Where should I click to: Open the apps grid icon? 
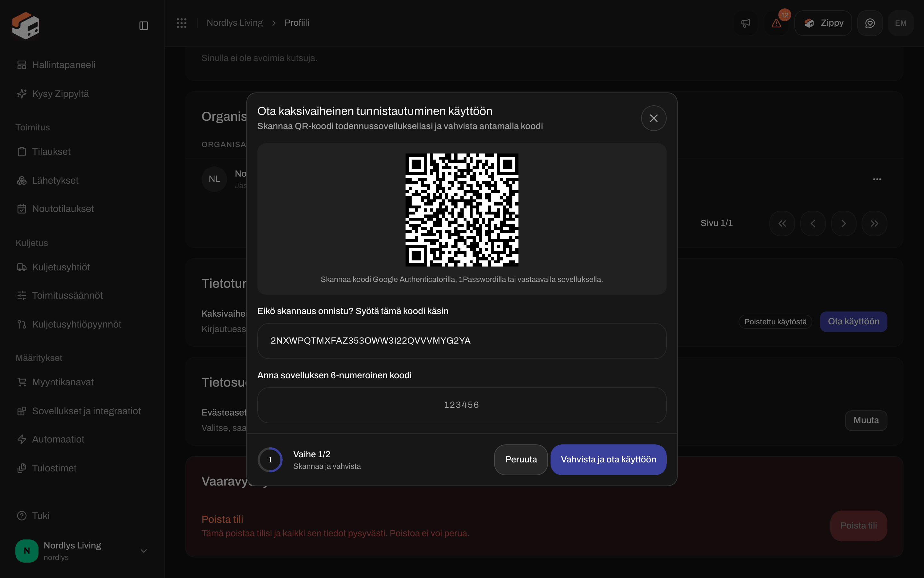181,23
